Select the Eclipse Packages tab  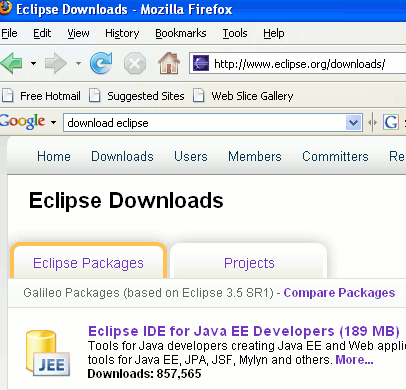pyautogui.click(x=88, y=263)
